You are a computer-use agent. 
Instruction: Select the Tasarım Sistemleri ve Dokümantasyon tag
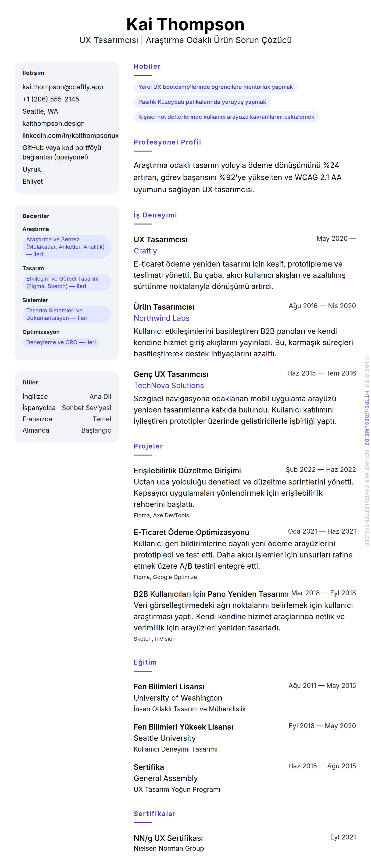pyautogui.click(x=66, y=314)
